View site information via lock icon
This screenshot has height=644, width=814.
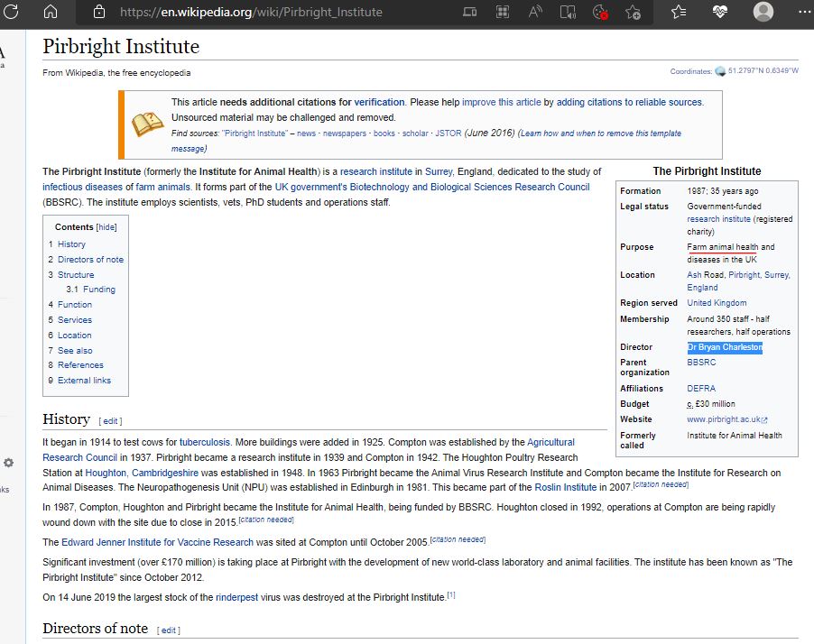click(99, 12)
